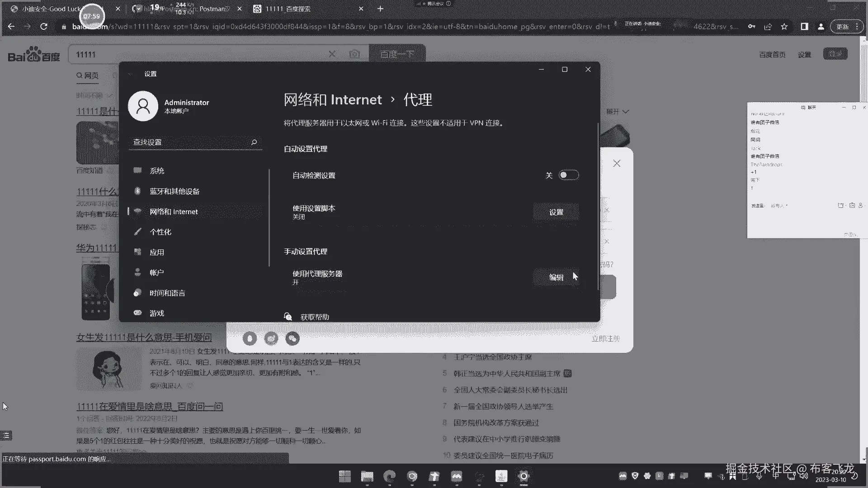Click the Get Help chat icon
This screenshot has height=488, width=868.
click(x=288, y=317)
